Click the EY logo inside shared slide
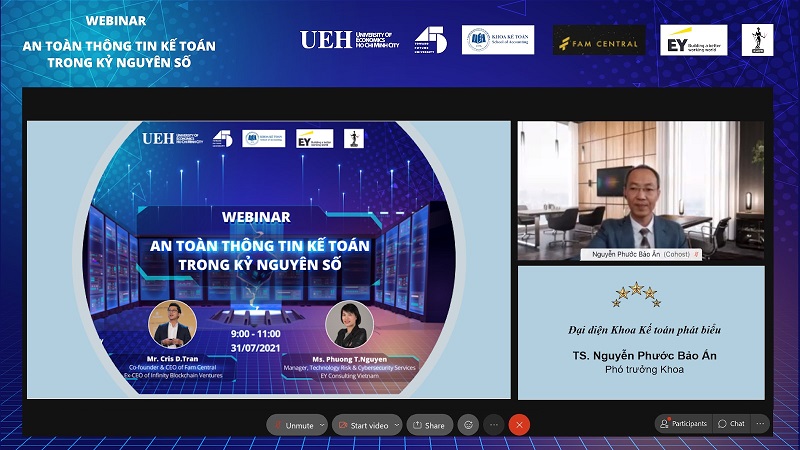Viewport: 800px width, 450px height. [x=314, y=138]
